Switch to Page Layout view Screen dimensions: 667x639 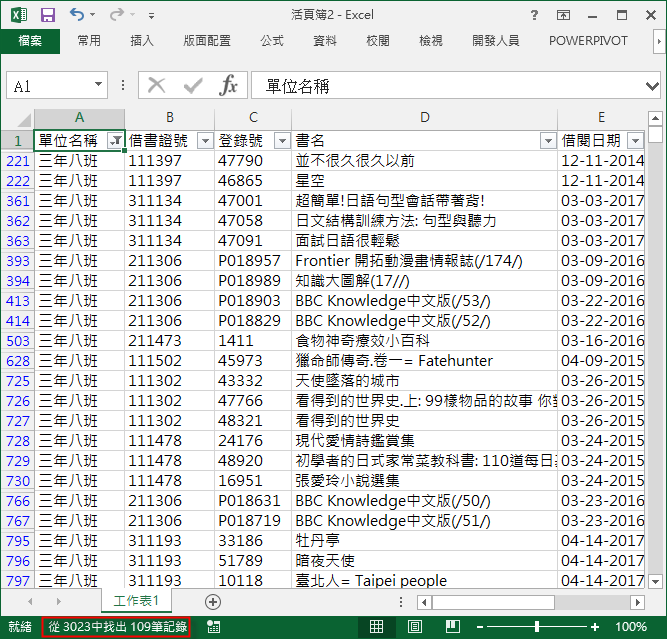point(415,627)
